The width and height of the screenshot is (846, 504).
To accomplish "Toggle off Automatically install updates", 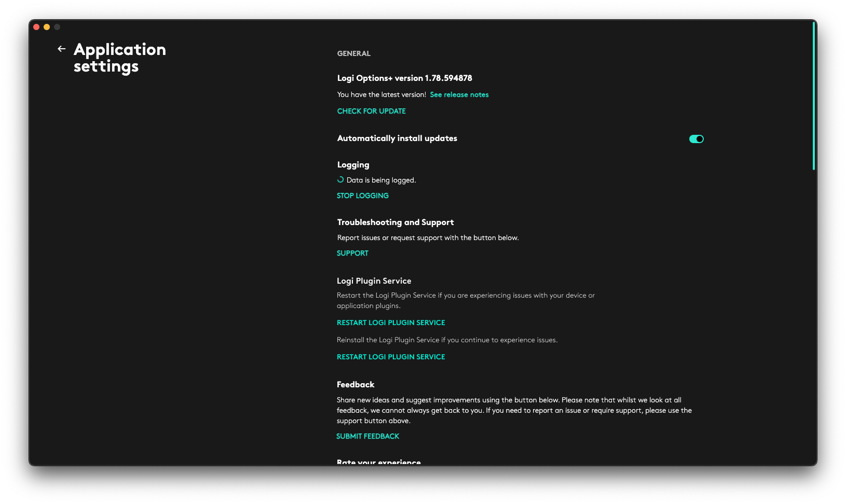I will (696, 139).
